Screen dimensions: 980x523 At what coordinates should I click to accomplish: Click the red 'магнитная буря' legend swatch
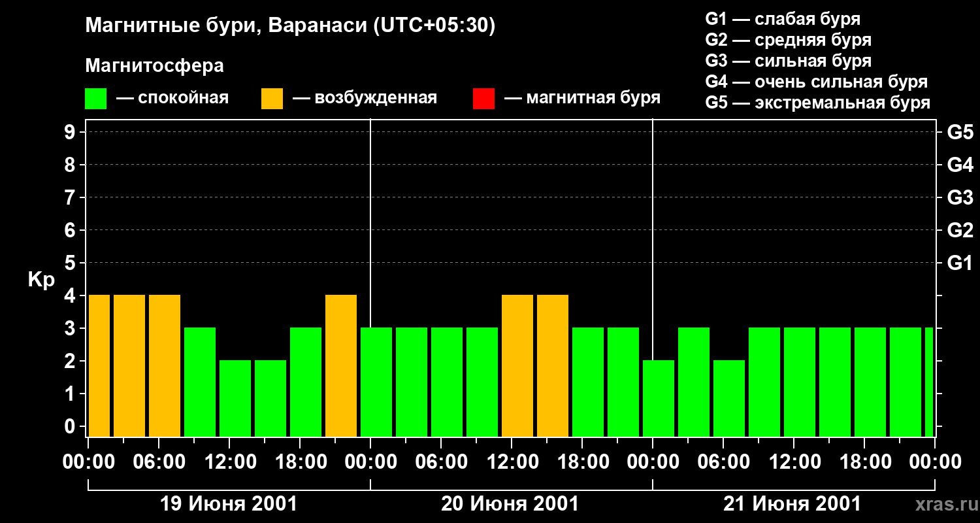tap(483, 99)
